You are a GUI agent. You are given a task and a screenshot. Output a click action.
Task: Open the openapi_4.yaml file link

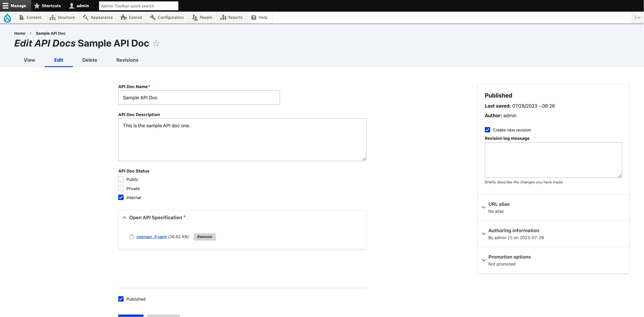[x=152, y=237]
